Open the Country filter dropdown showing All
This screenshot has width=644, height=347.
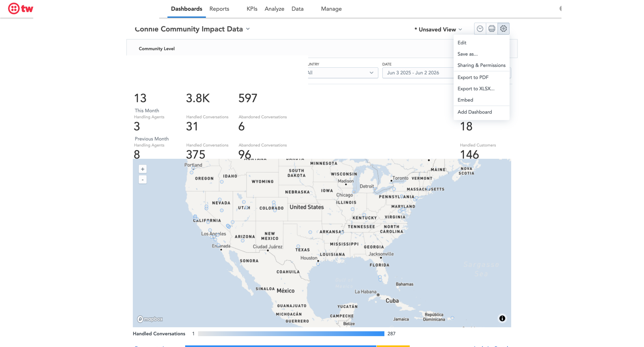[343, 73]
